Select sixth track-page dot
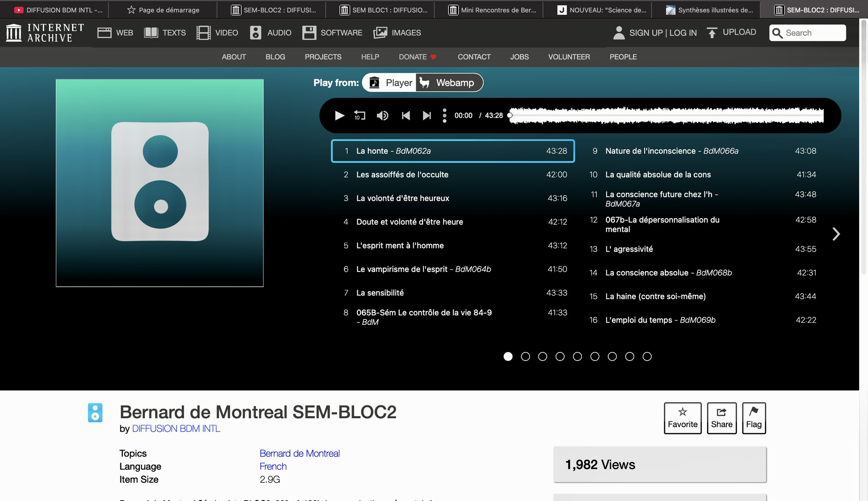The image size is (868, 501). click(x=595, y=356)
